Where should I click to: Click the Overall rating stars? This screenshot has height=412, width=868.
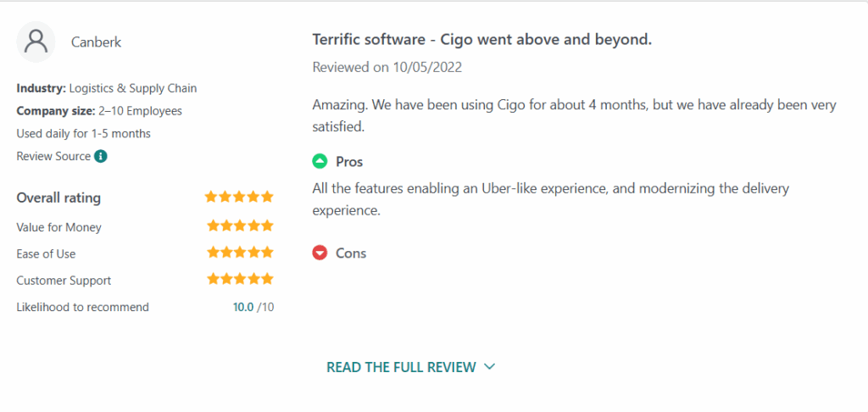click(239, 197)
